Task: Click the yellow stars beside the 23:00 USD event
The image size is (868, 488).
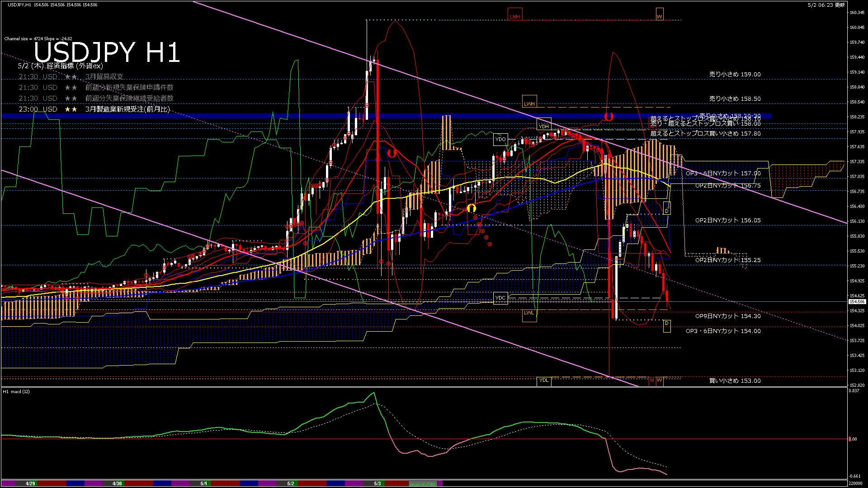Action: (x=71, y=109)
